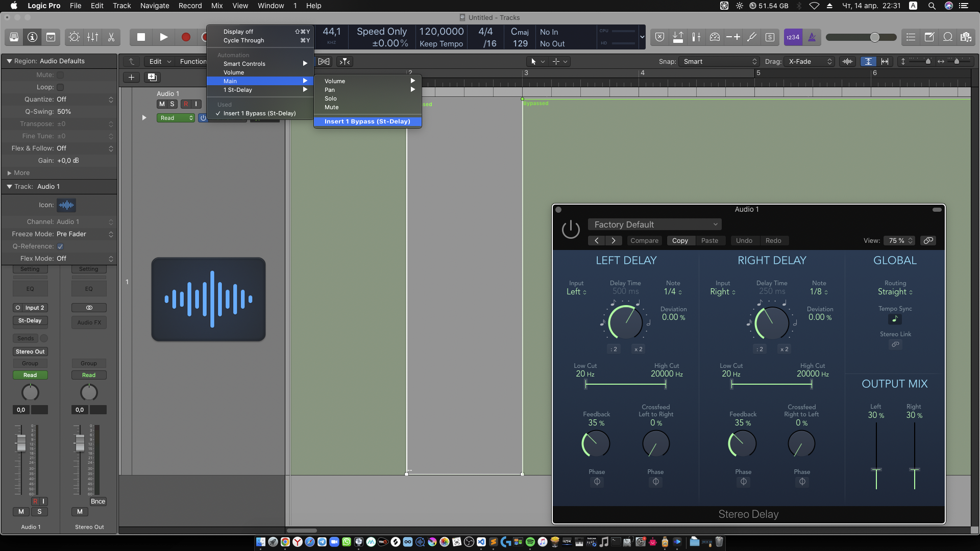980x551 pixels.
Task: Adjust the Audio 1 channel volume fader
Action: [x=21, y=442]
